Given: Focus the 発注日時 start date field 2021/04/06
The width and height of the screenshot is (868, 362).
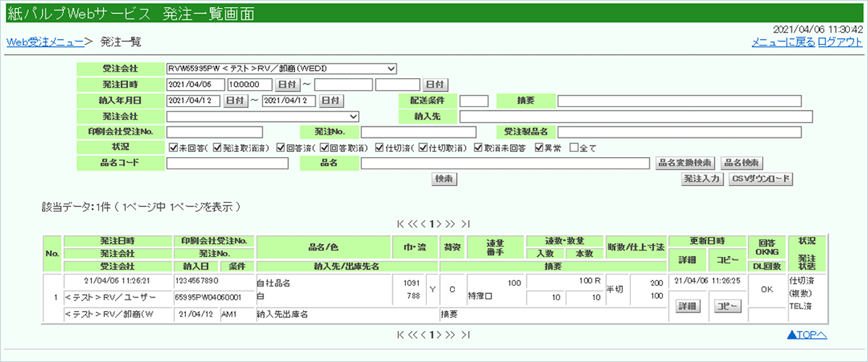Looking at the screenshot, I should click(195, 85).
